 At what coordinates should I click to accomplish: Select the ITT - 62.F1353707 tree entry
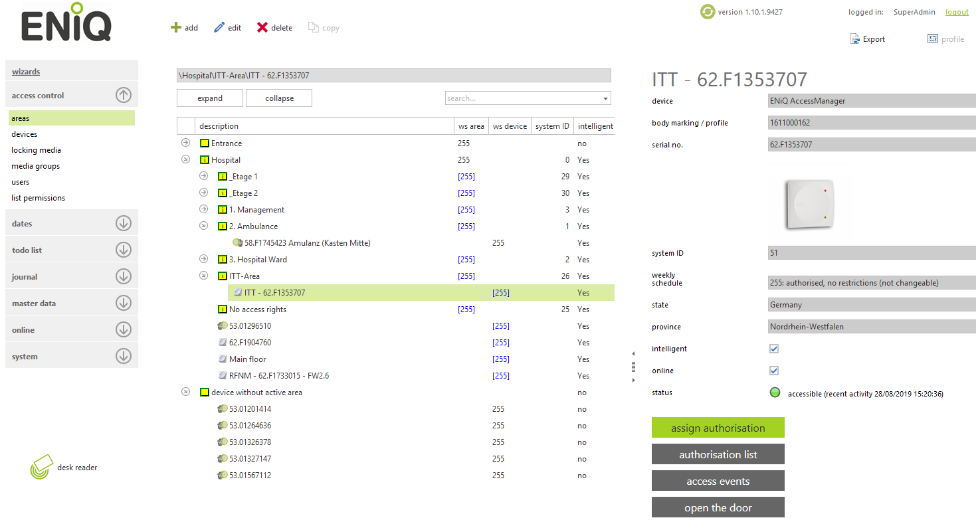click(274, 292)
